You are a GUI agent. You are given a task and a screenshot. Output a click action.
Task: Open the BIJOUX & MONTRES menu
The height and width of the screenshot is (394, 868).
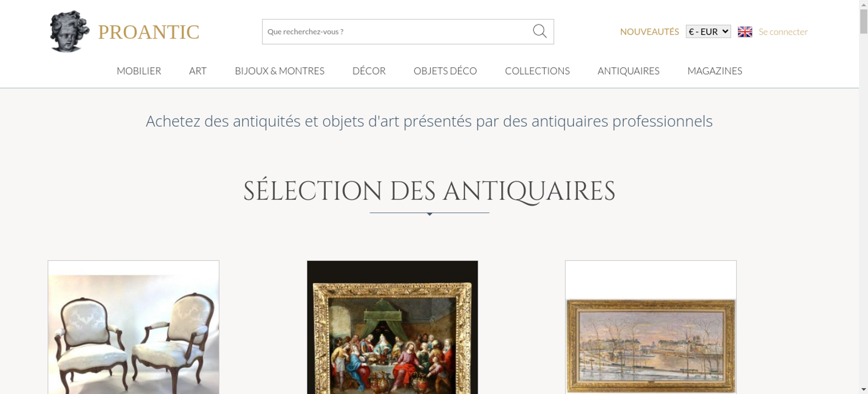(x=279, y=71)
